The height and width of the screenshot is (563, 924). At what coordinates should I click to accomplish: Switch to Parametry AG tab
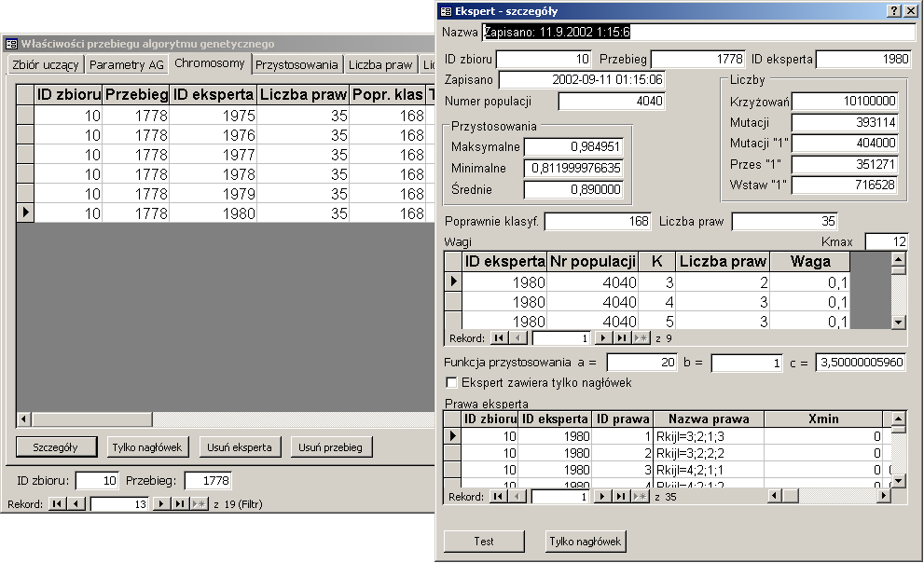[x=127, y=64]
